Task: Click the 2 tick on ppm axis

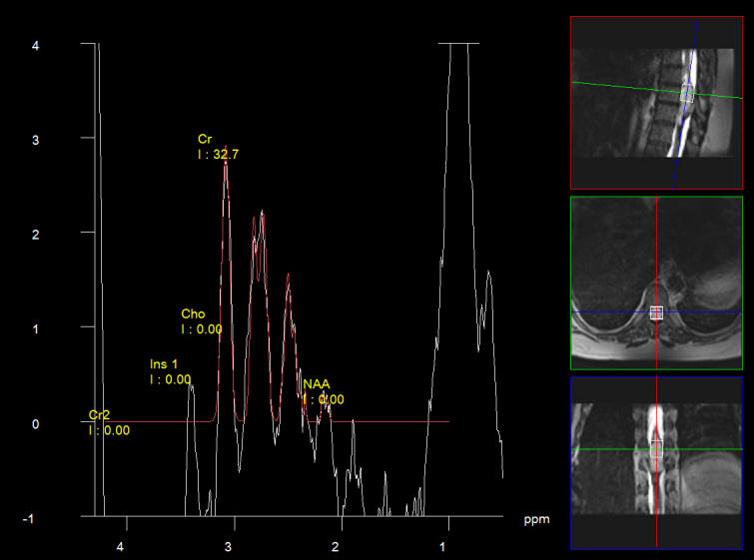Action: (335, 547)
